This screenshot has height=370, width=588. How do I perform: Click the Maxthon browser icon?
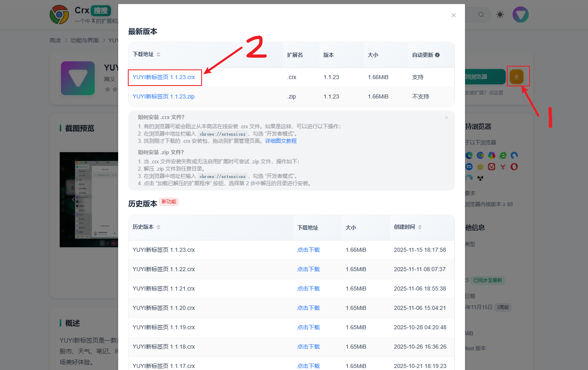tap(469, 167)
